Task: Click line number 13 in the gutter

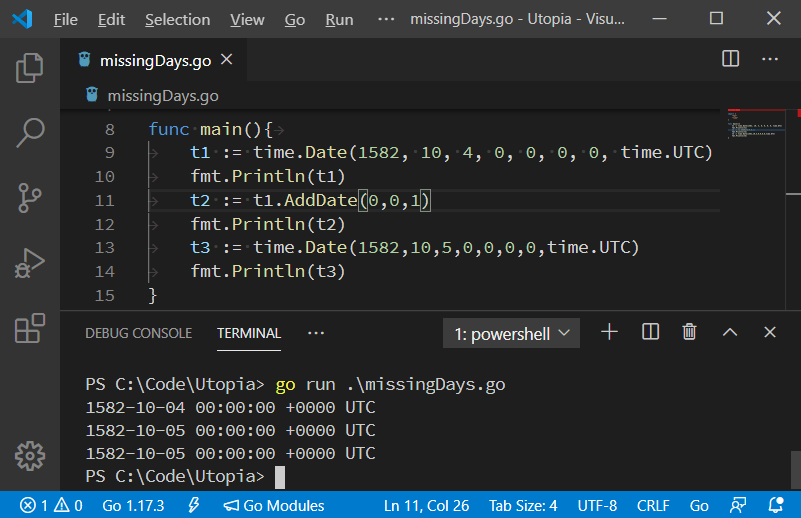Action: point(104,248)
